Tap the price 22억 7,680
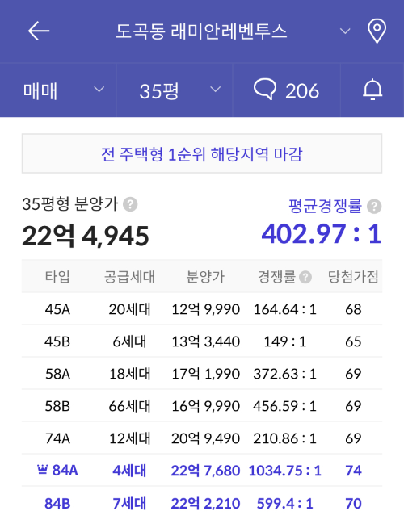 coord(205,471)
